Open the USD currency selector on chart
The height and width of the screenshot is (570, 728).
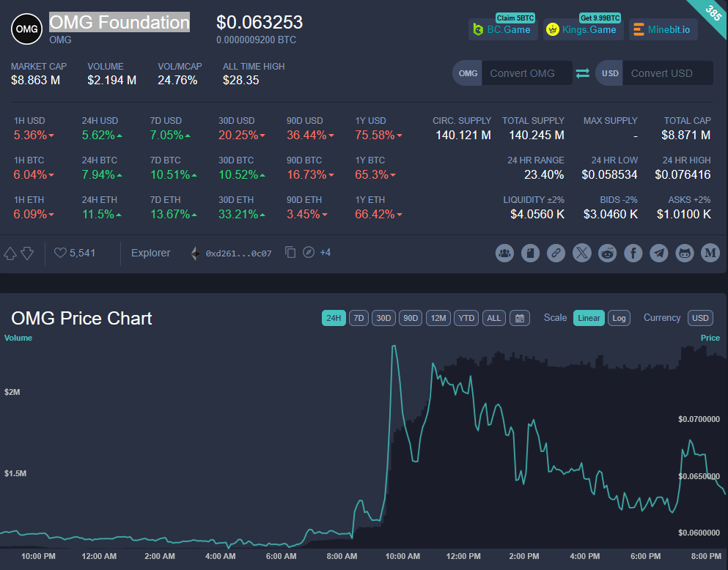click(x=700, y=318)
